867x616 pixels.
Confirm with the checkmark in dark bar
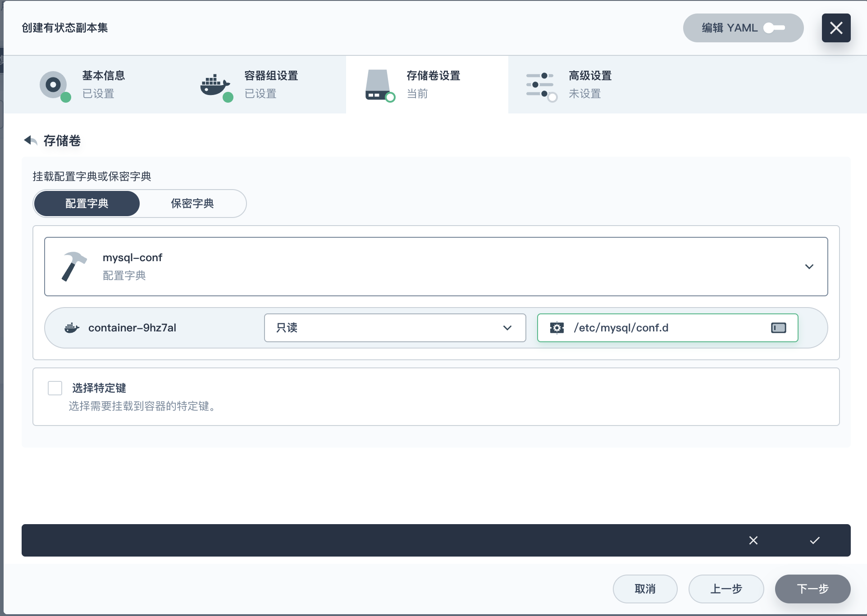[814, 540]
